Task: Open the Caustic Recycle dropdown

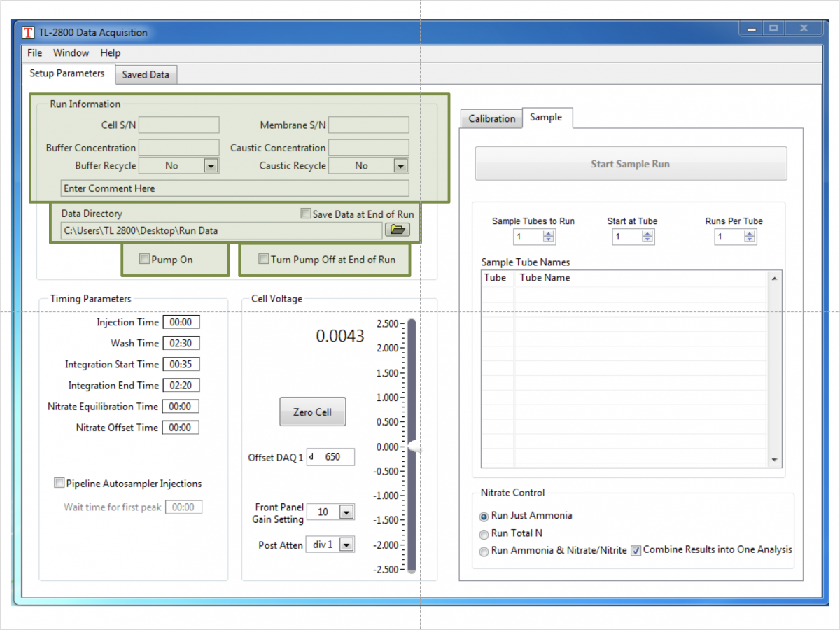Action: click(x=400, y=166)
